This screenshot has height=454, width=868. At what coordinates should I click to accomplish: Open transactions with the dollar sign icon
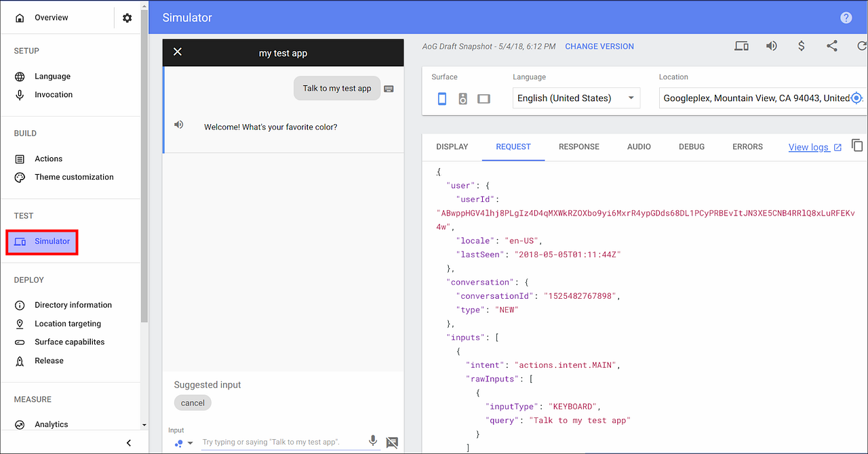click(x=801, y=46)
